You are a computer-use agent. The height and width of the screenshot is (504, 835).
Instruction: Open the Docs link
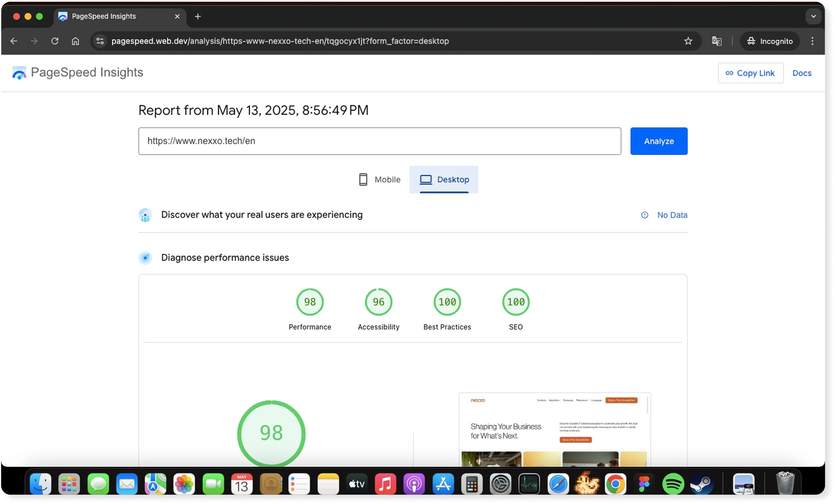coord(801,73)
